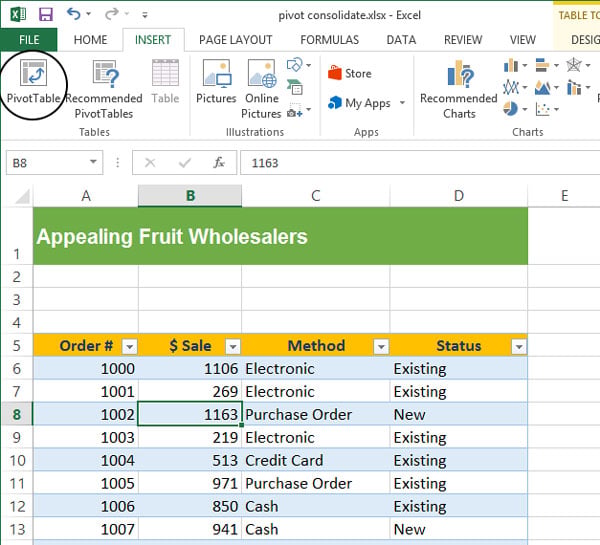
Task: Expand the My Apps dropdown arrow
Action: coord(402,103)
